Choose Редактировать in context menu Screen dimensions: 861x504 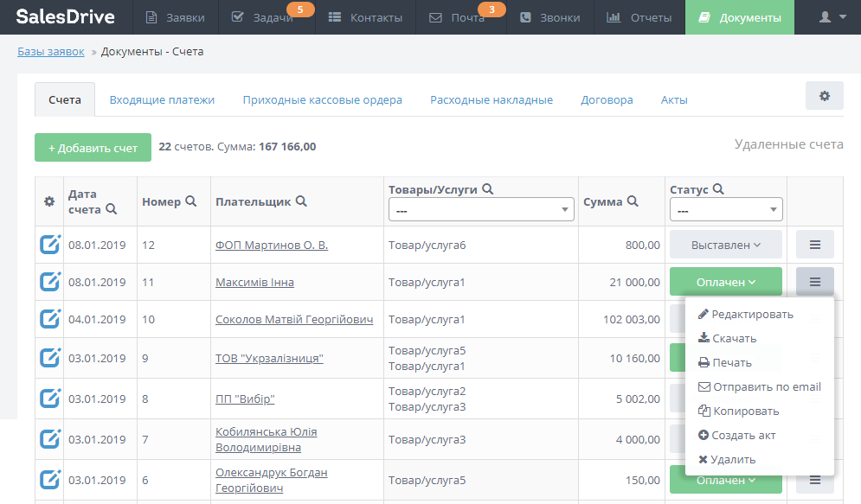746,315
